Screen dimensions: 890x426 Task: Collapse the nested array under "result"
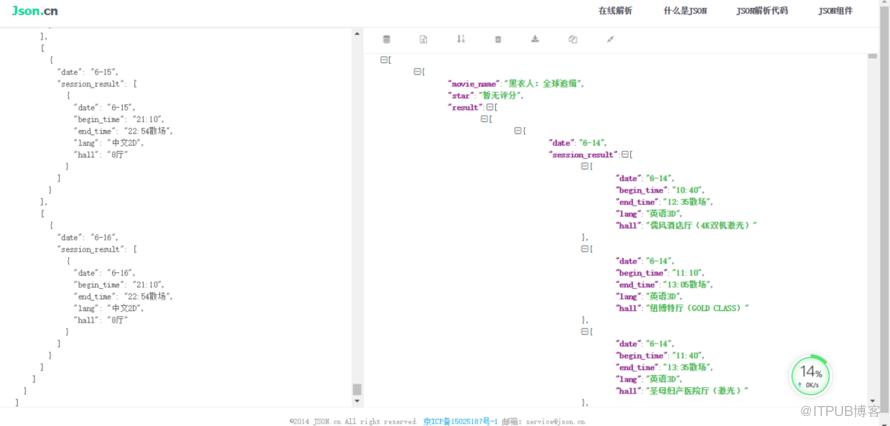[x=484, y=119]
